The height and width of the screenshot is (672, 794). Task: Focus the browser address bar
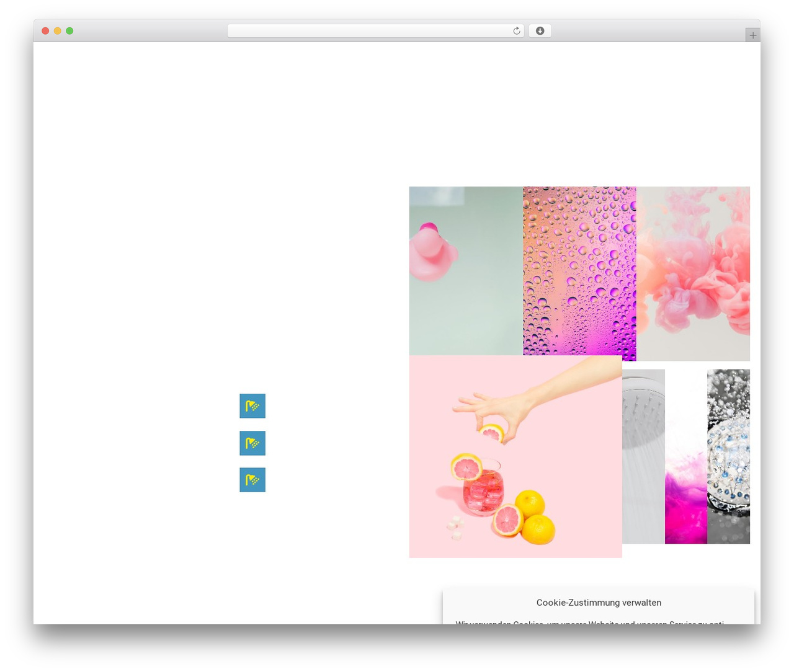point(375,31)
